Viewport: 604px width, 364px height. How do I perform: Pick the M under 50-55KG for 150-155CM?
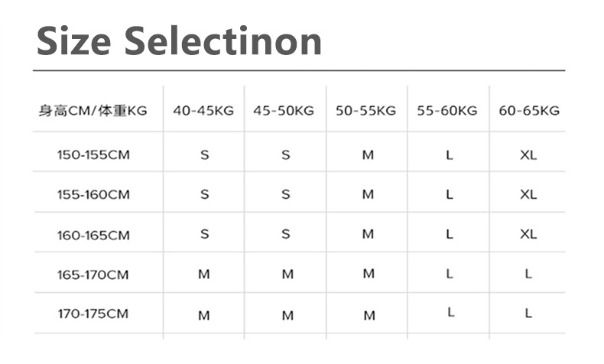[x=369, y=154]
